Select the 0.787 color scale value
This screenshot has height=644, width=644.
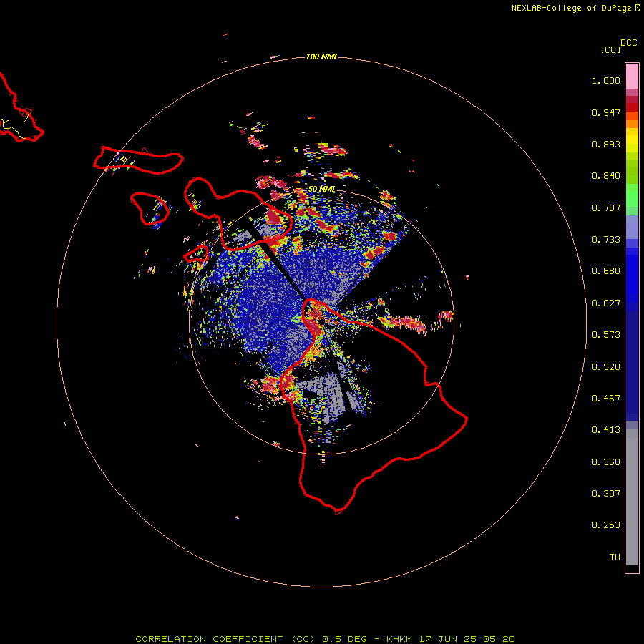point(606,208)
